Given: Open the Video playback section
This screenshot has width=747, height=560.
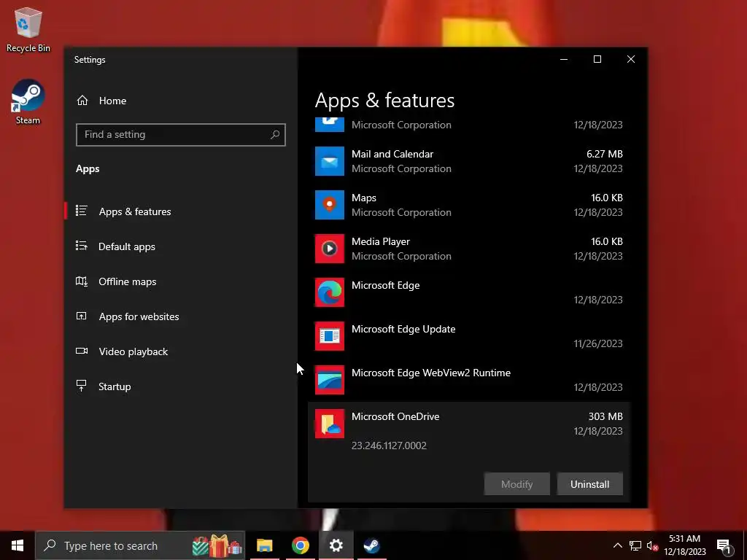Looking at the screenshot, I should click(x=133, y=351).
